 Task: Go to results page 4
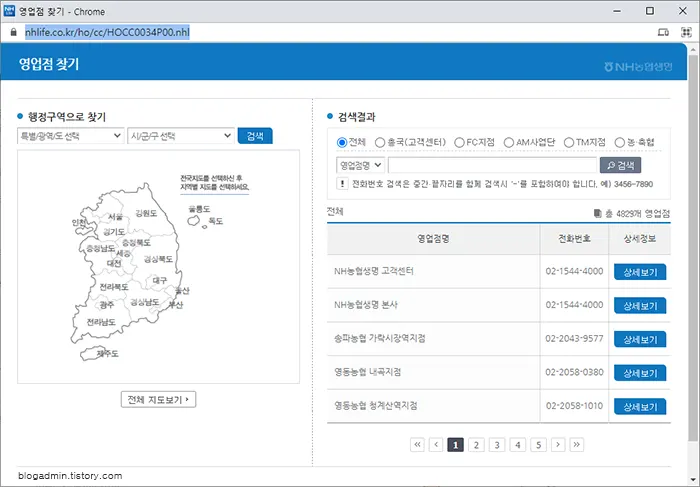pos(518,445)
